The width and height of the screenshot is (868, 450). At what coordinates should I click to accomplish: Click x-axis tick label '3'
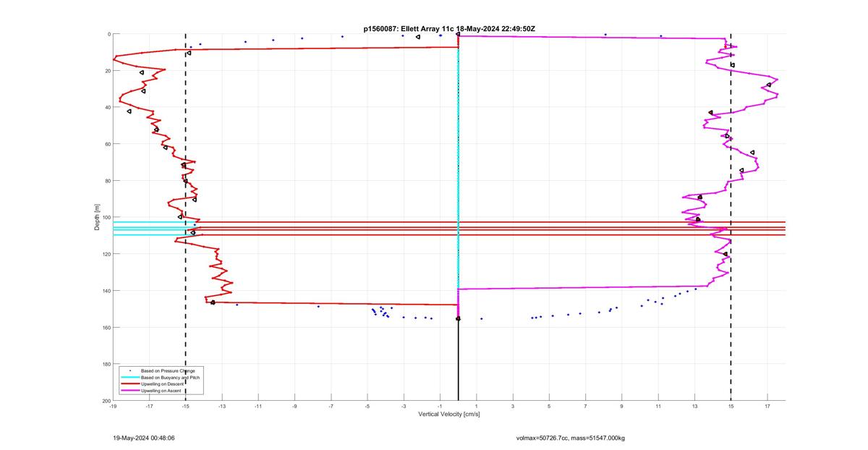pos(513,407)
